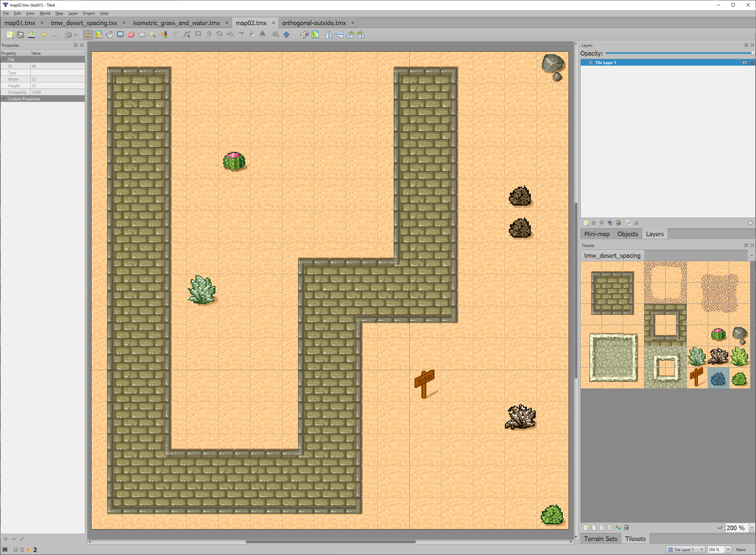Select the Bucket Fill tool
Image resolution: width=756 pixels, height=555 pixels.
pyautogui.click(x=109, y=34)
